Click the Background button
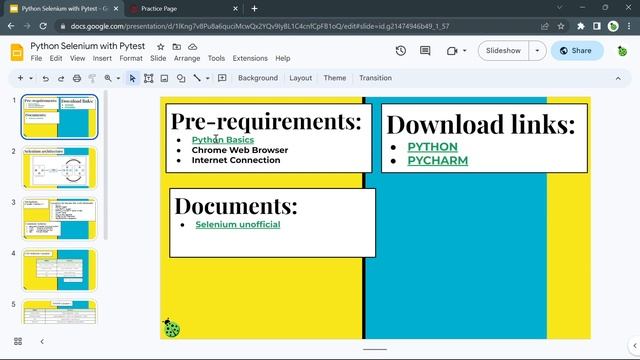 point(258,78)
